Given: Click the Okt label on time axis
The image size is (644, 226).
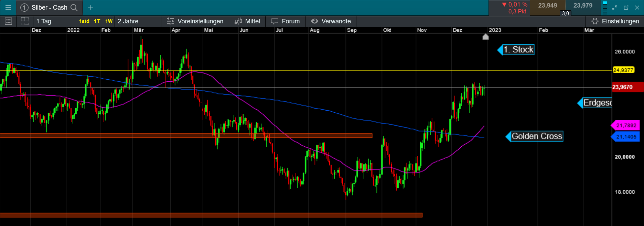Looking at the screenshot, I should [387, 30].
